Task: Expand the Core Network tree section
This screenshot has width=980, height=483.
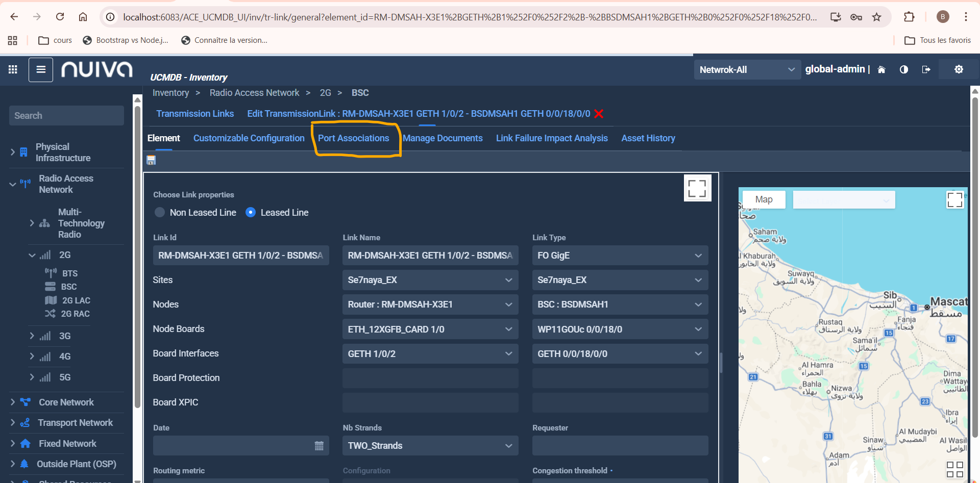Action: (x=13, y=402)
